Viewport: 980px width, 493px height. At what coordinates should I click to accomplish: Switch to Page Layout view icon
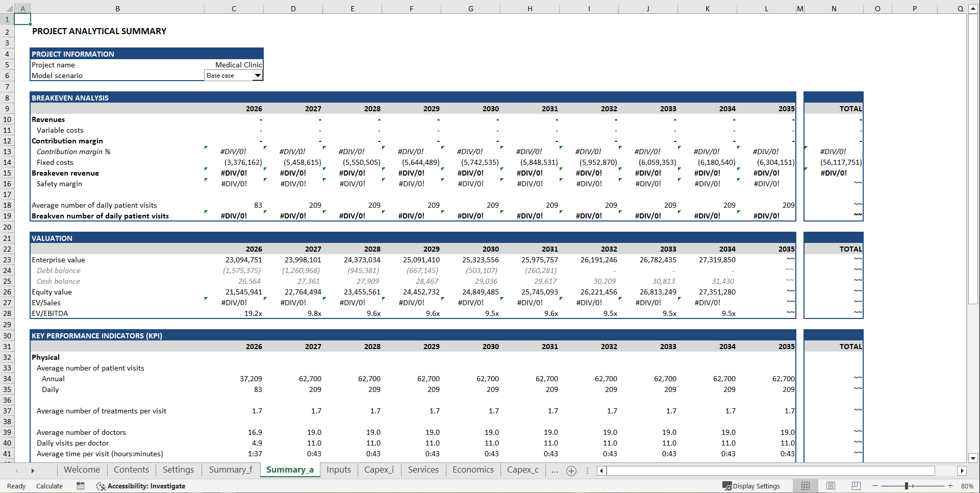coord(831,486)
